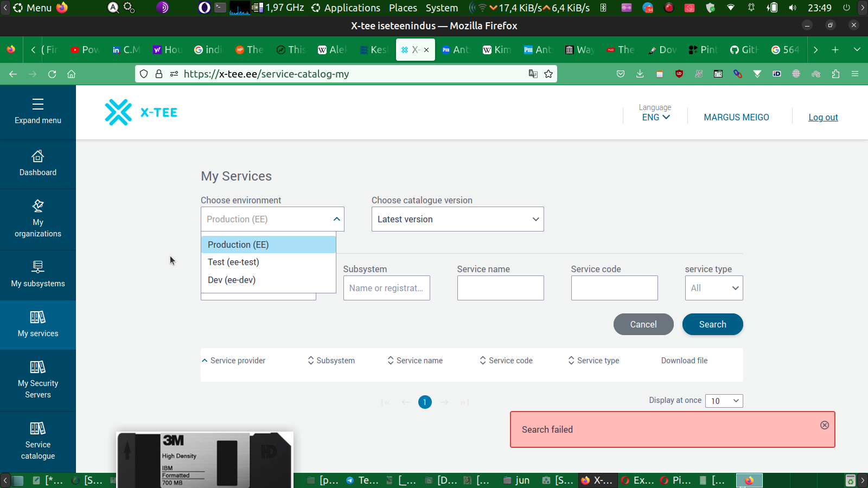This screenshot has height=488, width=868.
Task: Open the Language ENG selector
Action: pos(655,117)
